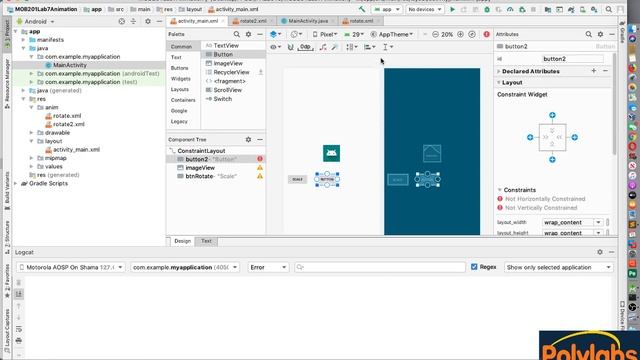Collapse the Constraints section
Image resolution: width=640 pixels, height=360 pixels.
point(499,190)
